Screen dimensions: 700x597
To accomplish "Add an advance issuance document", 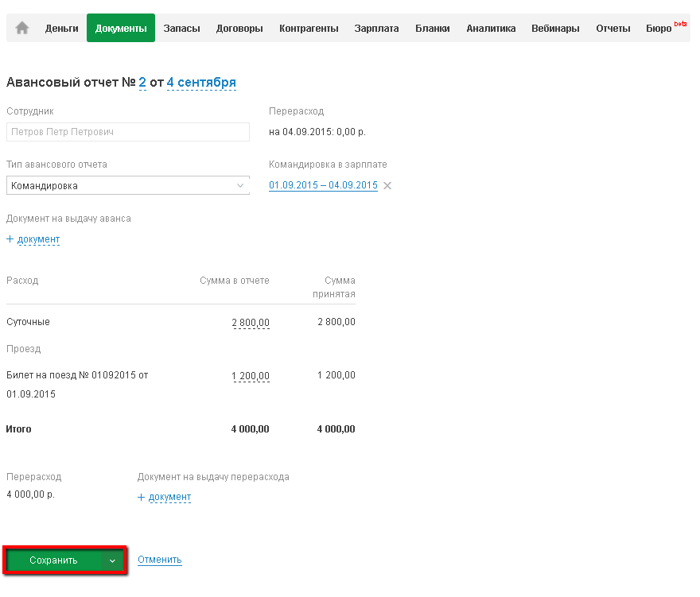I will click(x=33, y=239).
